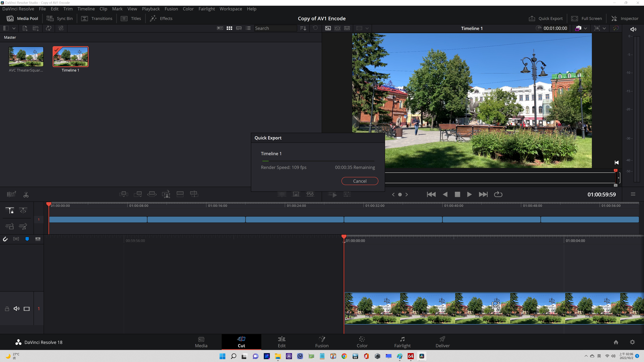Play the timeline forward

coord(469,194)
